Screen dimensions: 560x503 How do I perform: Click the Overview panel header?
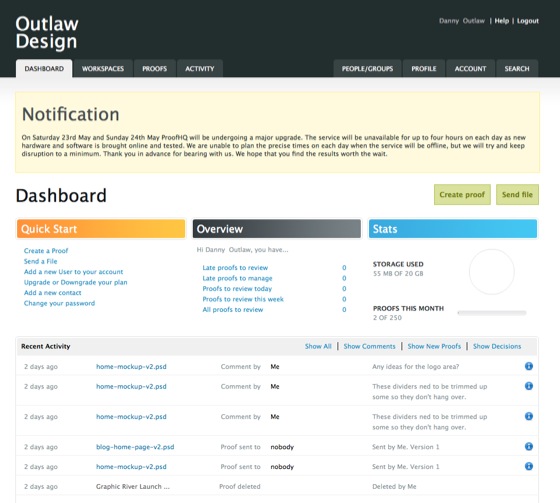pyautogui.click(x=277, y=229)
